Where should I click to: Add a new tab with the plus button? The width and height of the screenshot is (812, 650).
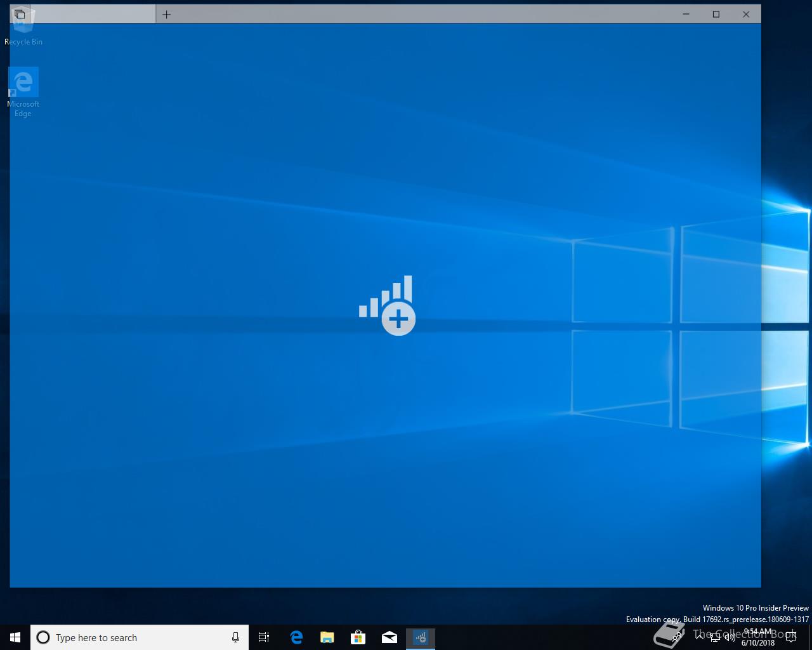(x=166, y=14)
